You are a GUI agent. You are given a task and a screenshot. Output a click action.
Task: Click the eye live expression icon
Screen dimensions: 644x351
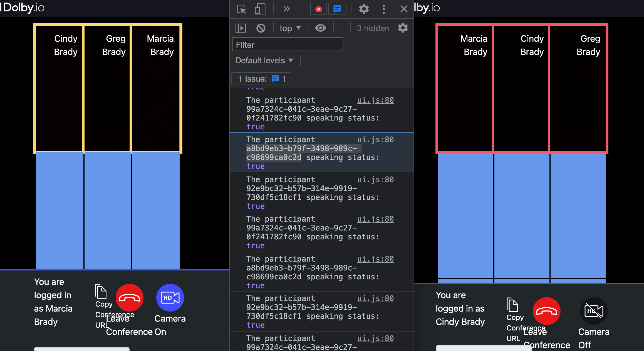click(x=320, y=28)
